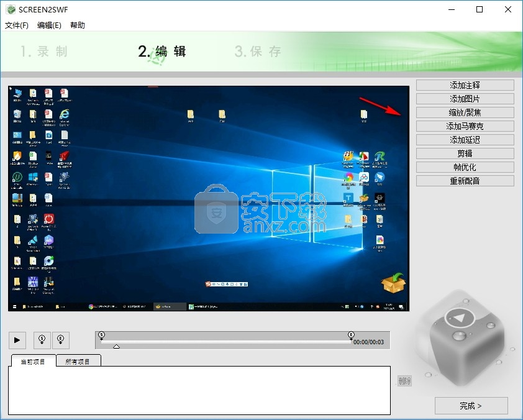The height and width of the screenshot is (420, 523).
Task: Click the SCREEN2SWF app icon in title bar
Action: [x=11, y=10]
